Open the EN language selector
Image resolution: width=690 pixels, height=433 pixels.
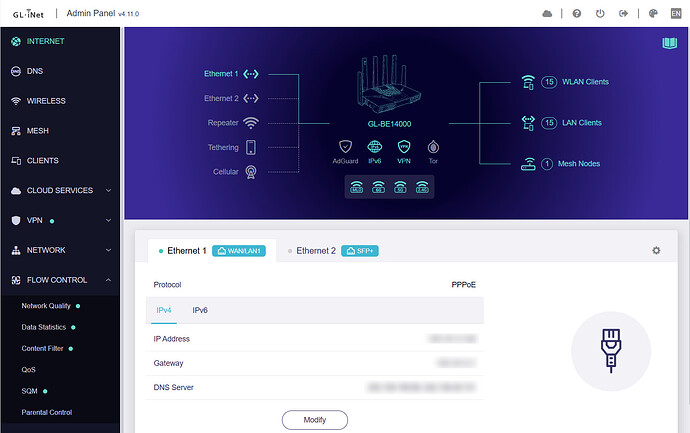676,14
